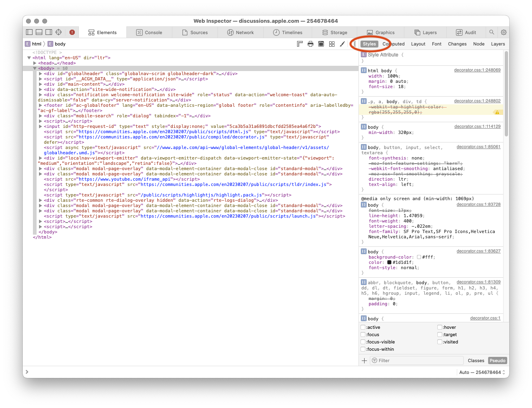
Task: Open Web Inspector settings gear
Action: click(504, 32)
